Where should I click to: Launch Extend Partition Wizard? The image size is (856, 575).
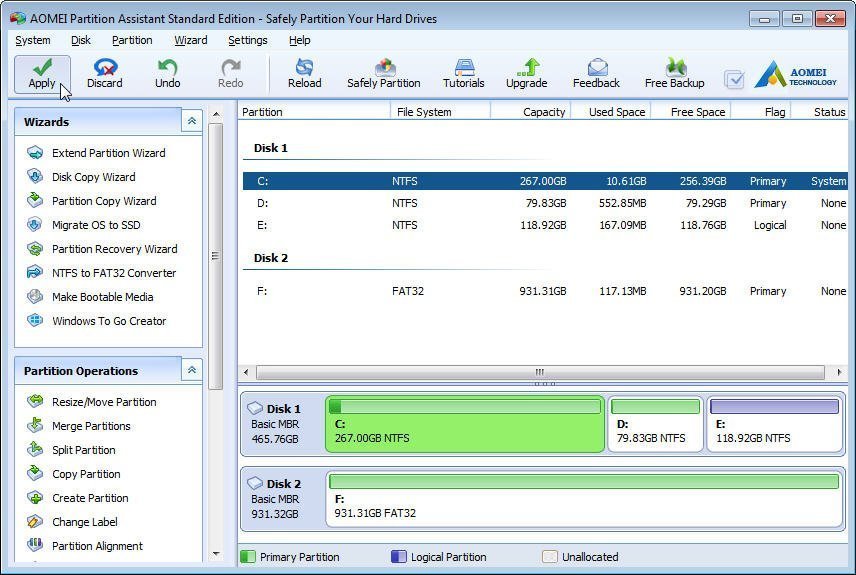click(96, 153)
